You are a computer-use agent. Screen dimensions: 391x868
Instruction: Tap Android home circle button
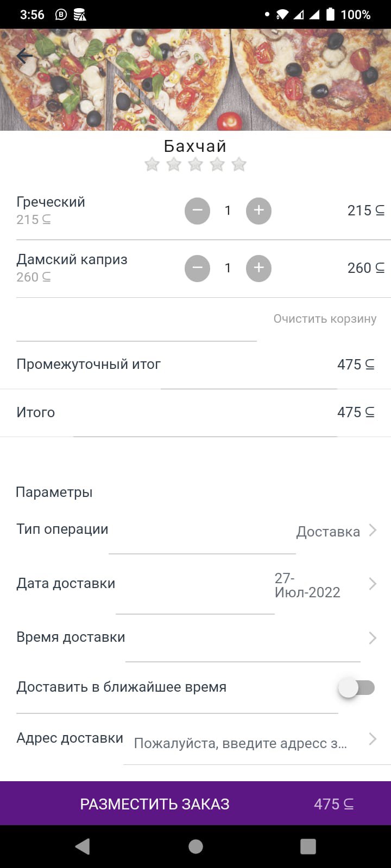[x=195, y=846]
